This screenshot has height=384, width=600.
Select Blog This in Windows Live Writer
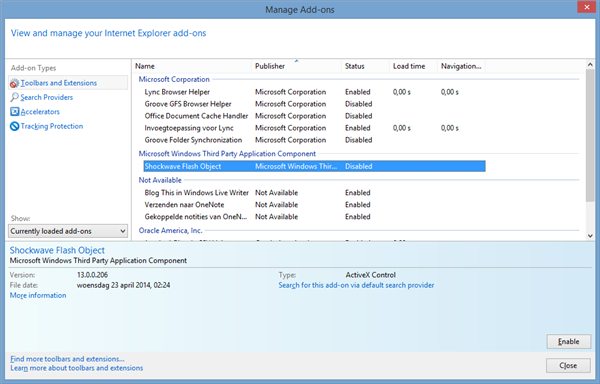(x=314, y=193)
